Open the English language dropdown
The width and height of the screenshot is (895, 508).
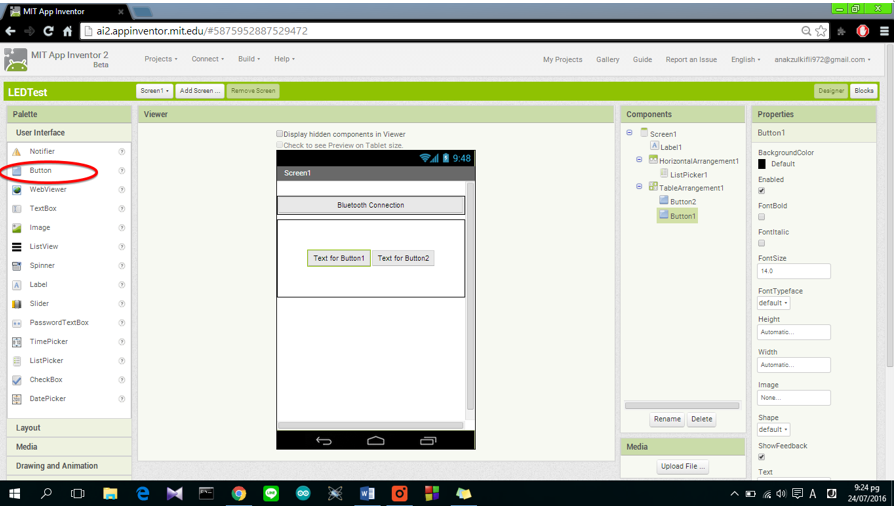(x=745, y=59)
